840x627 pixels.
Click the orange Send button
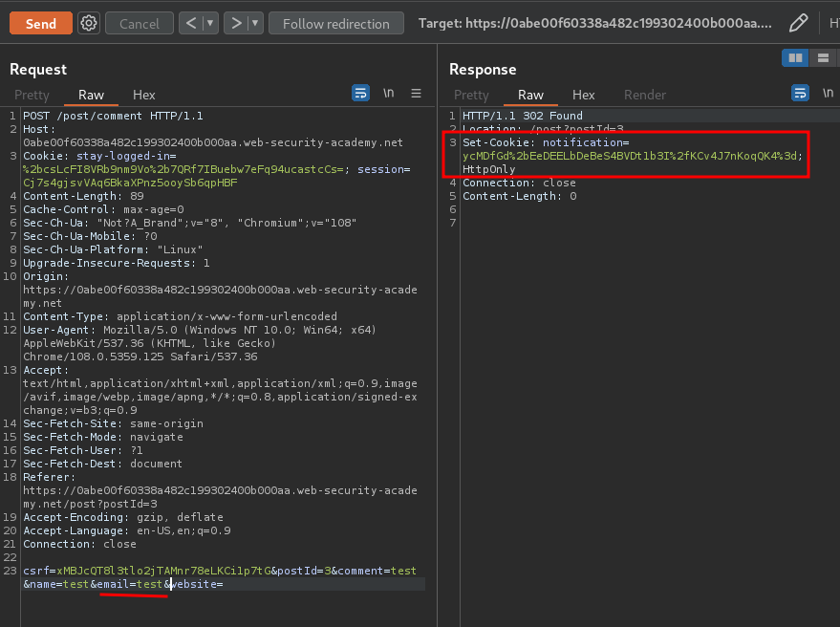click(x=41, y=24)
